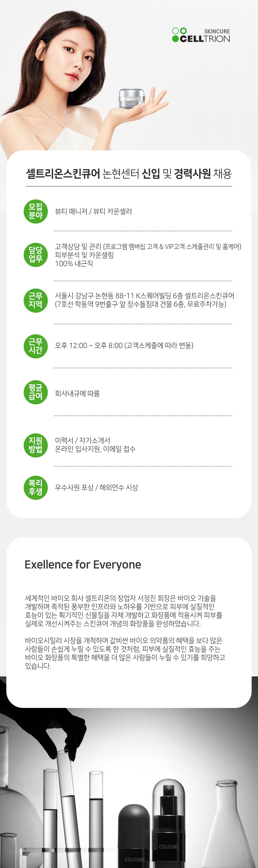Click the green 지원방법 circle badge

pos(35,445)
